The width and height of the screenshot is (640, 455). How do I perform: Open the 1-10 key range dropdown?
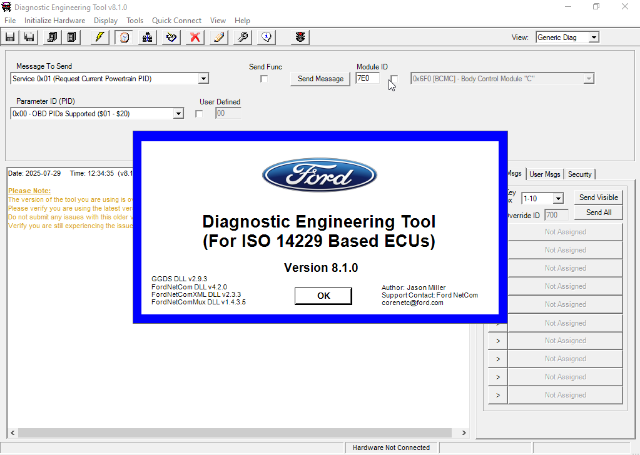coord(558,199)
